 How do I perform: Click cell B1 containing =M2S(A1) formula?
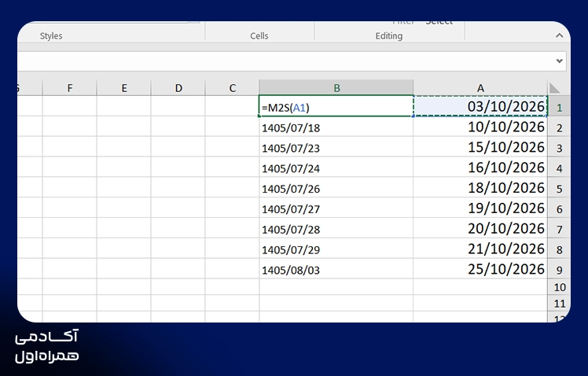point(336,106)
